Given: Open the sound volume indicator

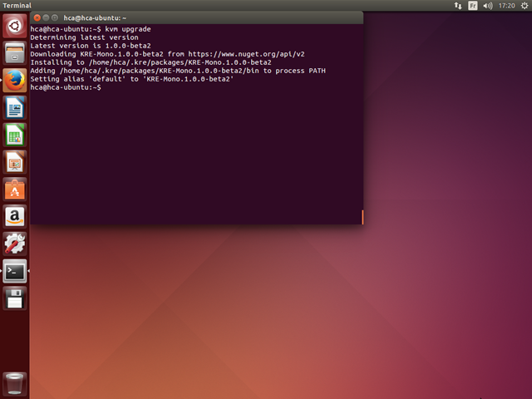Looking at the screenshot, I should point(488,6).
